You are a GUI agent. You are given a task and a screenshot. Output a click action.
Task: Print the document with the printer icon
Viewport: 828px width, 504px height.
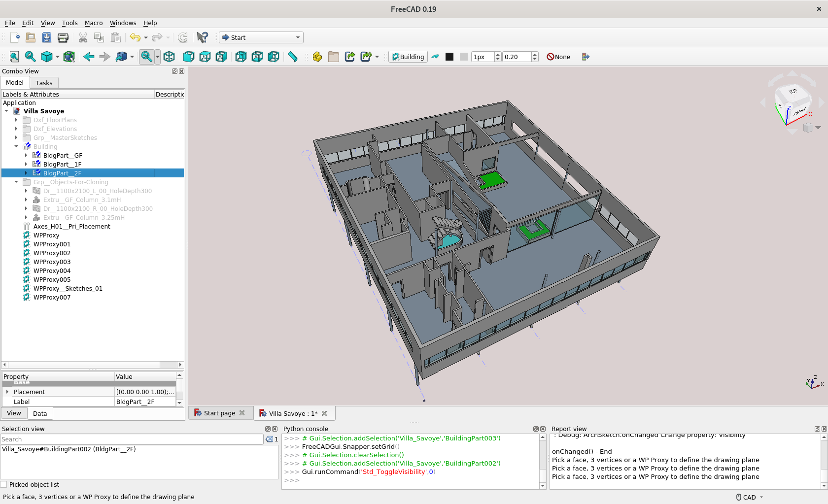63,37
